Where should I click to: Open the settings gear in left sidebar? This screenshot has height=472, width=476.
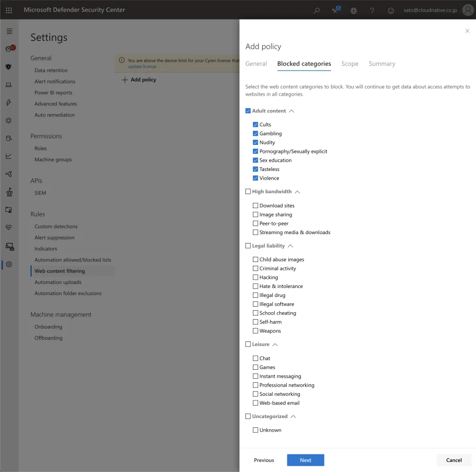(9, 264)
